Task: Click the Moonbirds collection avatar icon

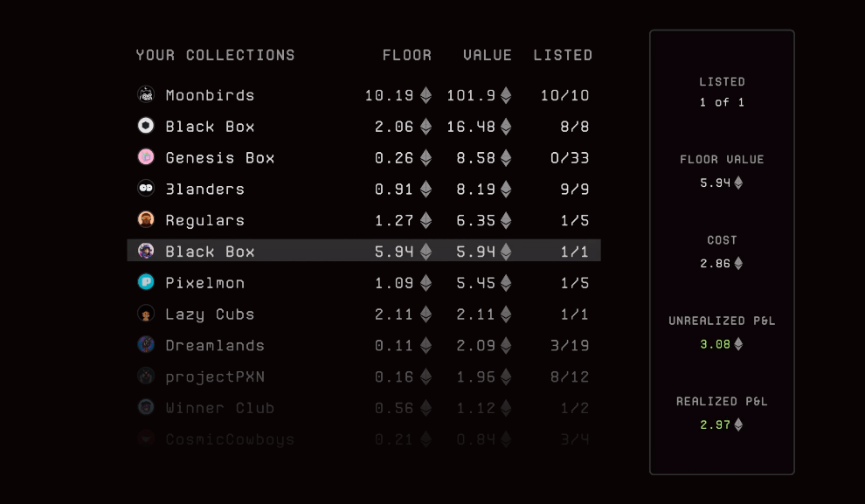Action: (146, 95)
